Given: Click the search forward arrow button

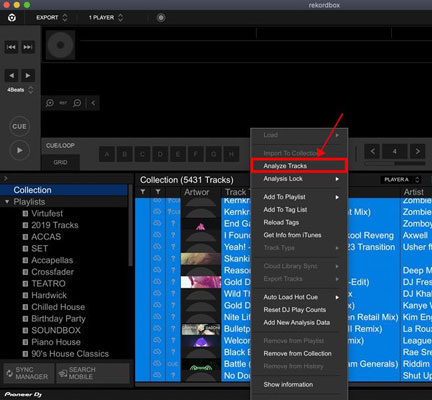Looking at the screenshot, I should pos(28,76).
